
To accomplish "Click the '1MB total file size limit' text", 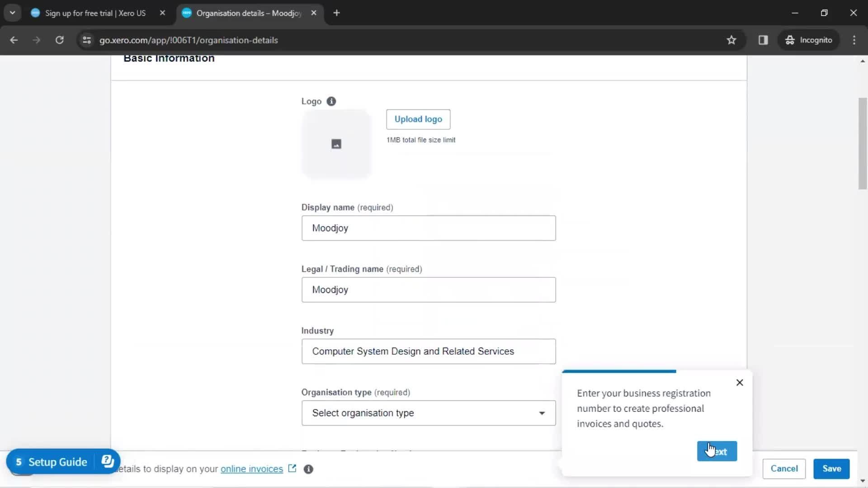I will point(421,140).
